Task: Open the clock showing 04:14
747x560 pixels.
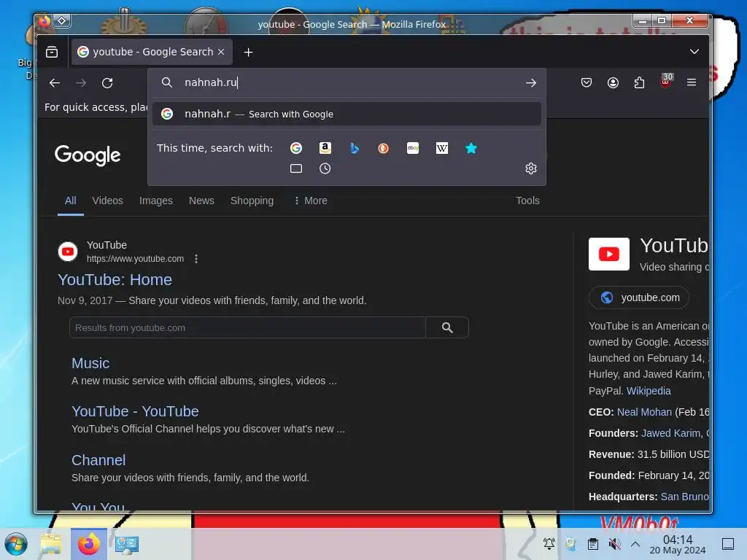Action: click(678, 544)
